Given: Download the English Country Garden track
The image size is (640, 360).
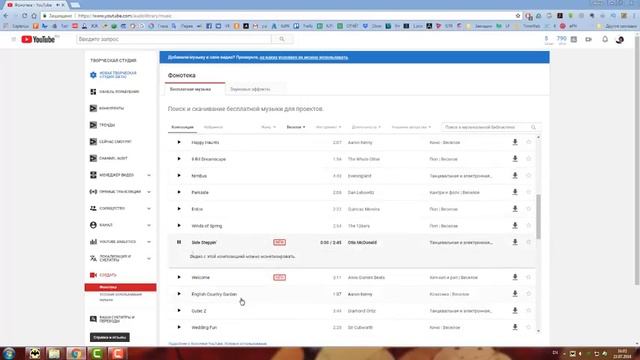Looking at the screenshot, I should tap(515, 294).
